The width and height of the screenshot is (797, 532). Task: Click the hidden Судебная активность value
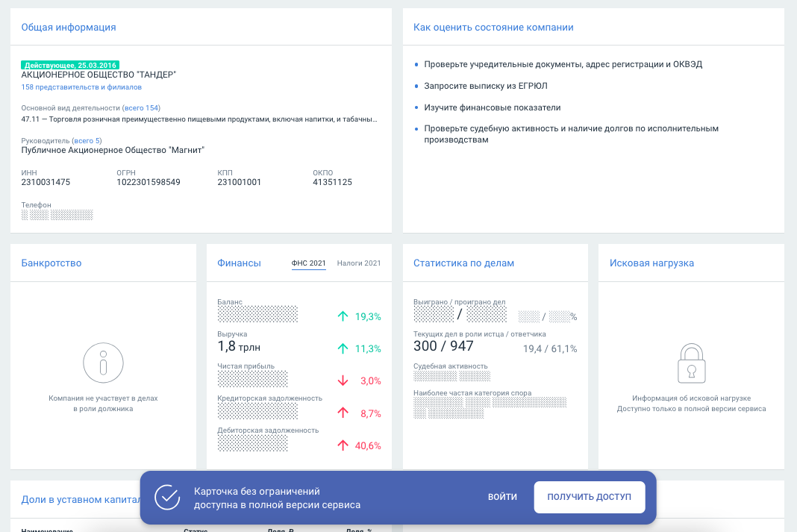452,376
